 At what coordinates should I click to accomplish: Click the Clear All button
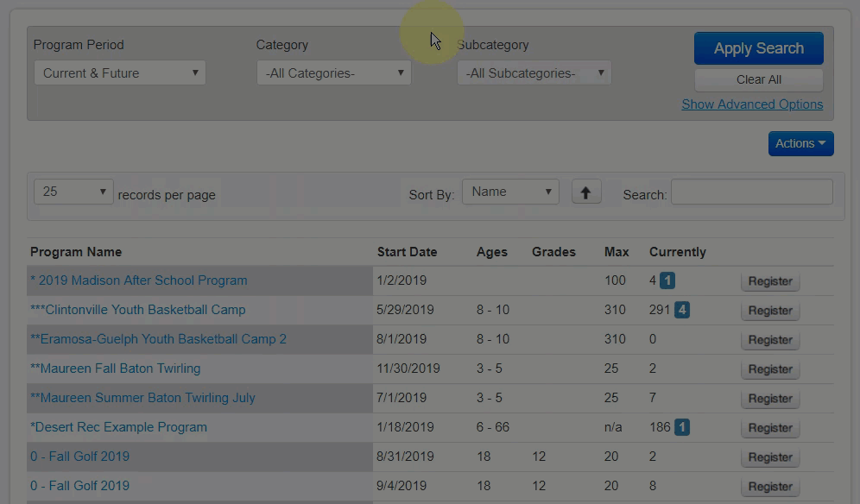click(x=758, y=79)
